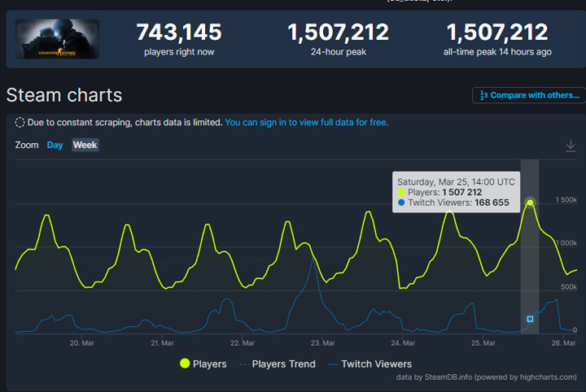Click the yellow circle Players legend marker
This screenshot has width=586, height=392.
click(x=185, y=364)
